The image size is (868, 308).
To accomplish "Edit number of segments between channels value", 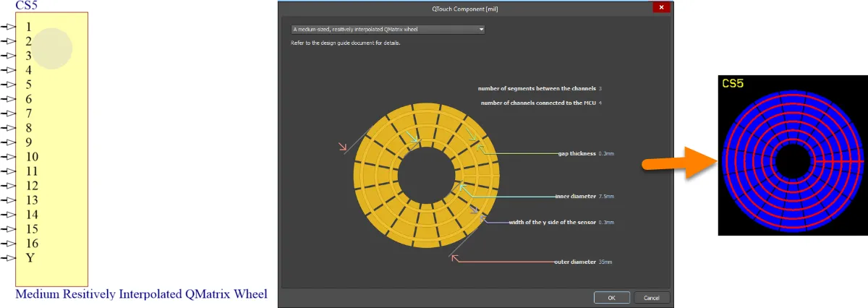I will click(600, 88).
